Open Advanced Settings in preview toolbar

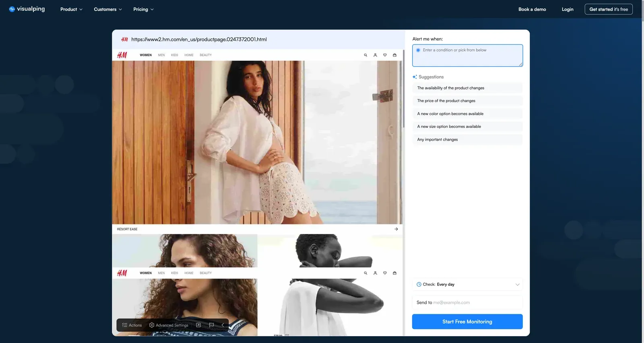pos(169,325)
